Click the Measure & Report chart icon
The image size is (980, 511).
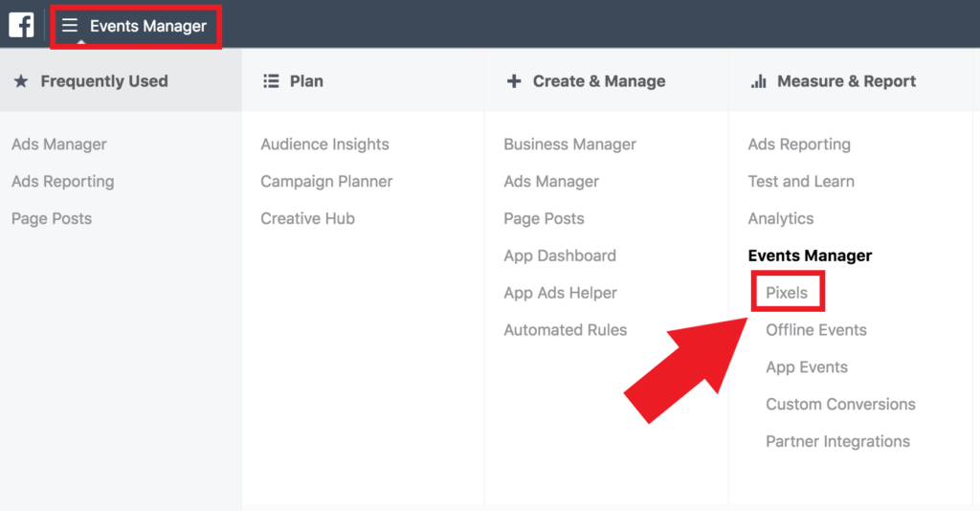click(x=758, y=81)
